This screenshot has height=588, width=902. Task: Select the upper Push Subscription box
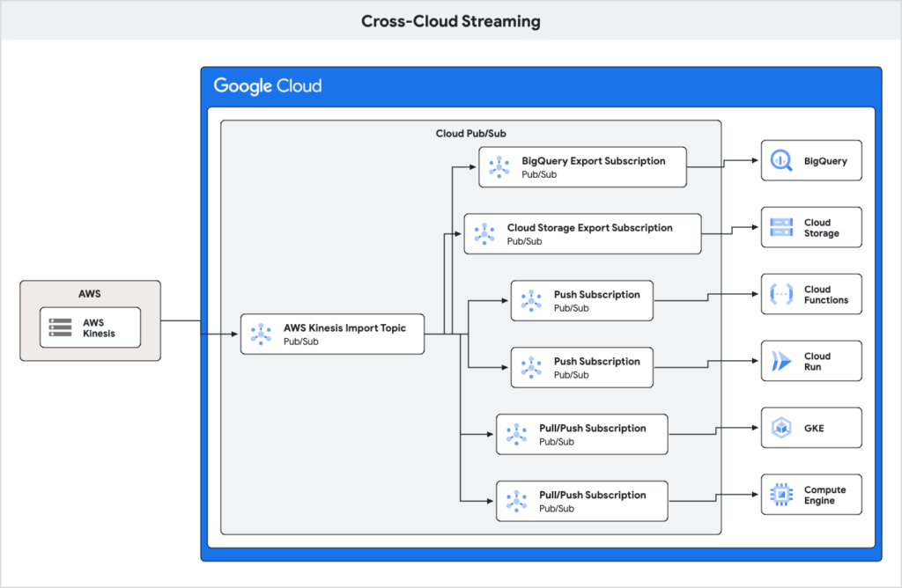[x=581, y=300]
